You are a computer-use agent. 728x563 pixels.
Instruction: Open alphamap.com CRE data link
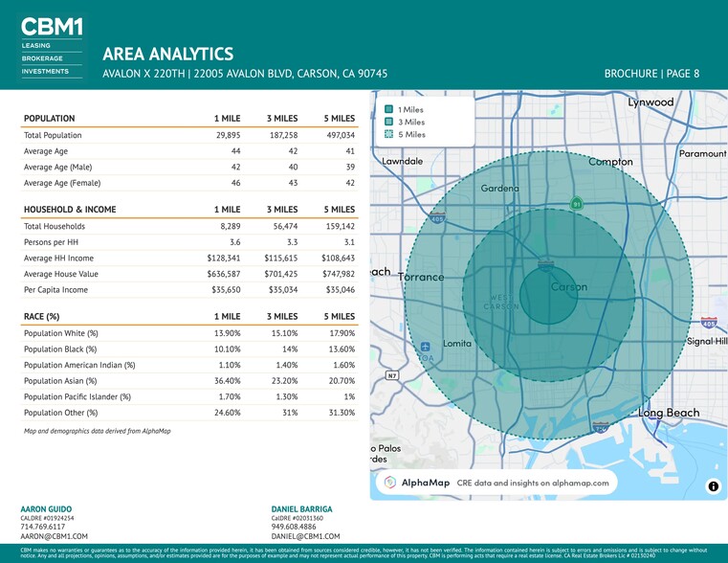pyautogui.click(x=533, y=483)
